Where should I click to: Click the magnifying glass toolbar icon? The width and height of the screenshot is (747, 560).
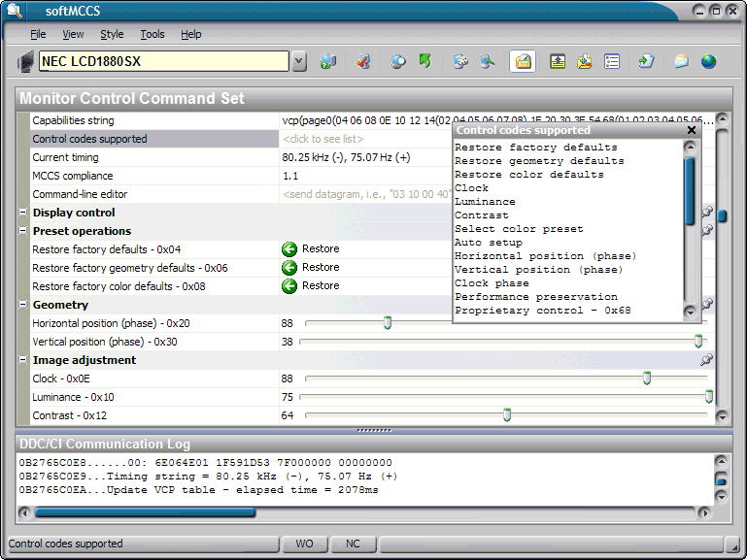[398, 61]
